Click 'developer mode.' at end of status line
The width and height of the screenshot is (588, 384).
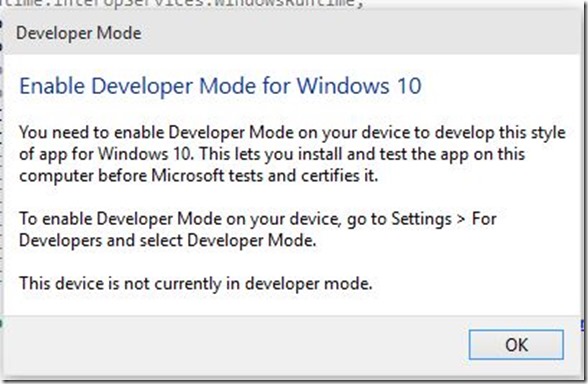click(x=309, y=284)
